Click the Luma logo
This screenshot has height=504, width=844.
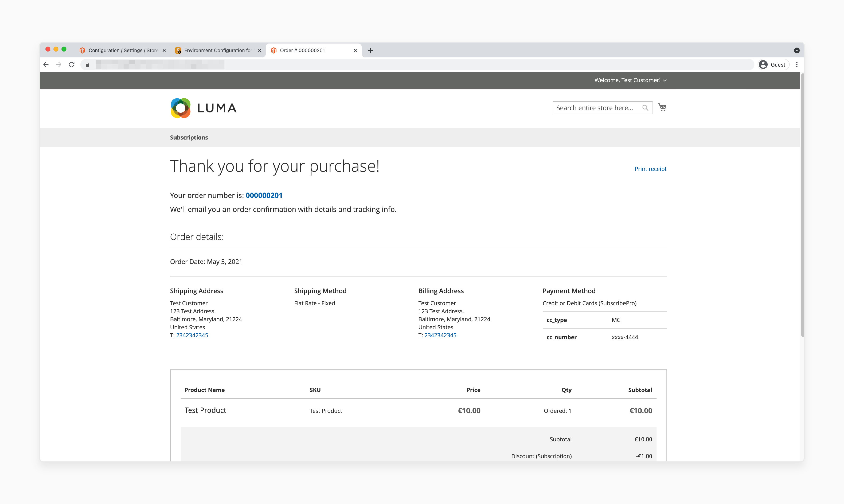(x=203, y=108)
